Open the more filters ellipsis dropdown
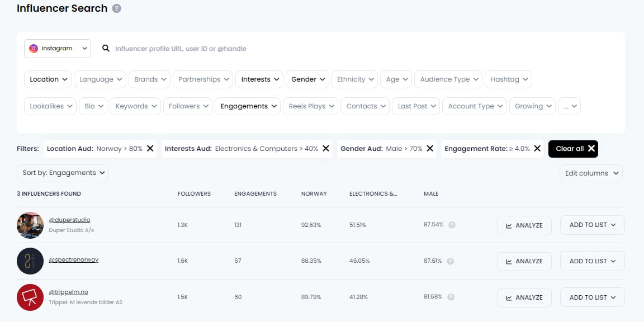 pos(569,106)
